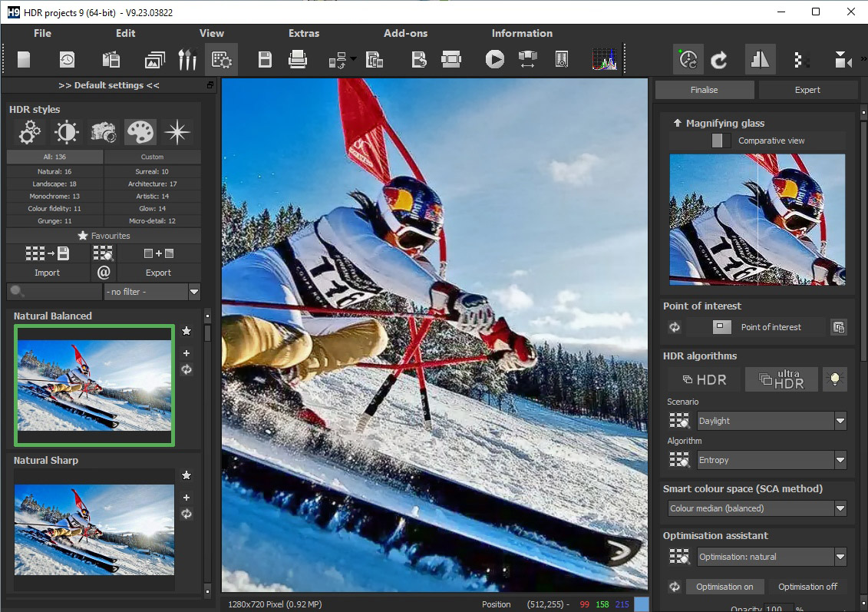This screenshot has height=612, width=868.
Task: Select the artist palette HDR styles icon
Action: pos(140,133)
